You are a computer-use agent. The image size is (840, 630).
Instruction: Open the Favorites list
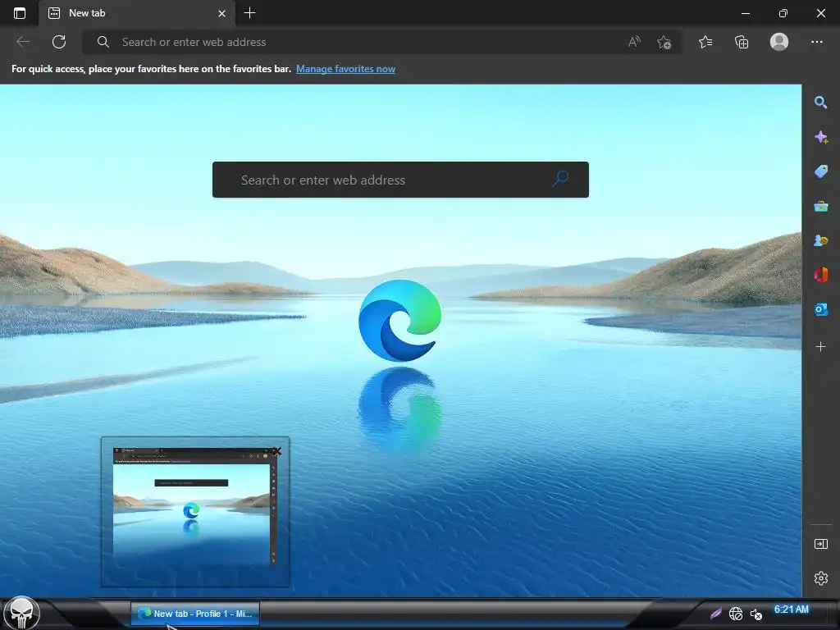pyautogui.click(x=705, y=42)
